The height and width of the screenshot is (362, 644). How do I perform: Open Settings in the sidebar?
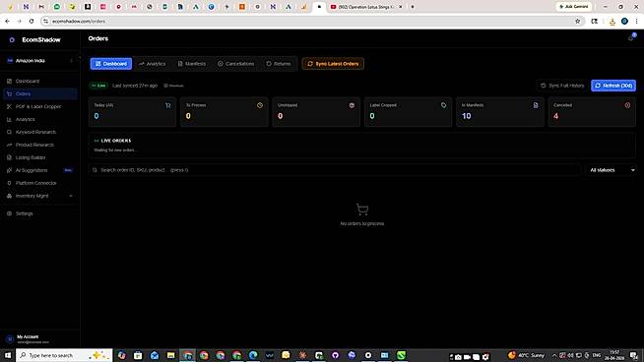point(39,213)
